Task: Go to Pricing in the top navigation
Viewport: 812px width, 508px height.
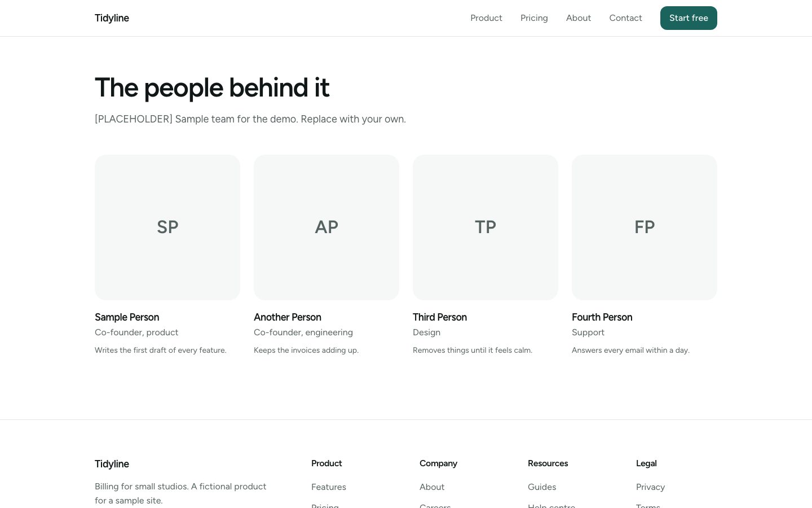Action: pyautogui.click(x=534, y=18)
